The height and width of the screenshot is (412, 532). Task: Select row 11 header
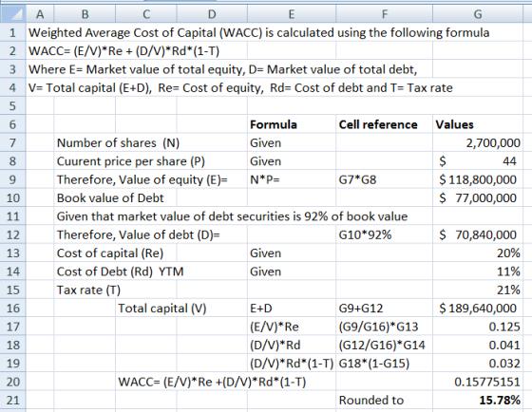pyautogui.click(x=13, y=216)
